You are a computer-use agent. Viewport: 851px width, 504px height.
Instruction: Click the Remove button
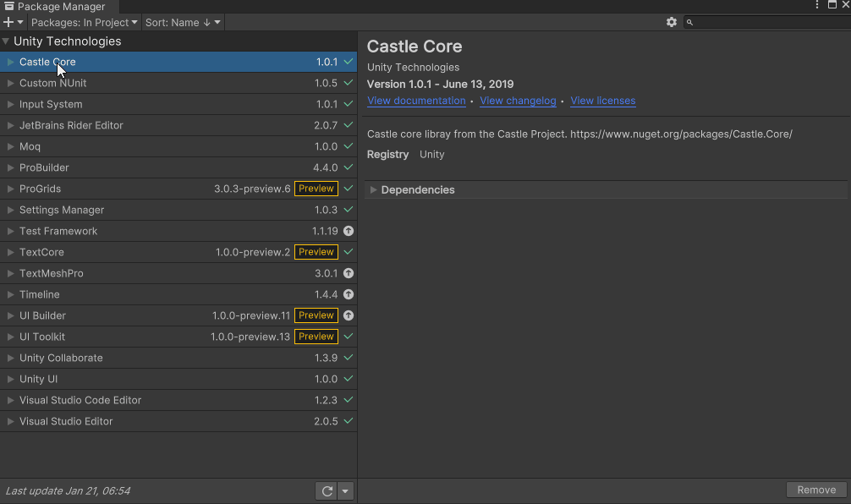[x=816, y=490]
